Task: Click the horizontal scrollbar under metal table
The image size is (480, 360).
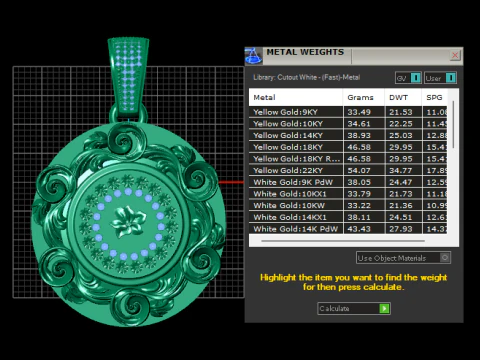Action: coord(343,241)
